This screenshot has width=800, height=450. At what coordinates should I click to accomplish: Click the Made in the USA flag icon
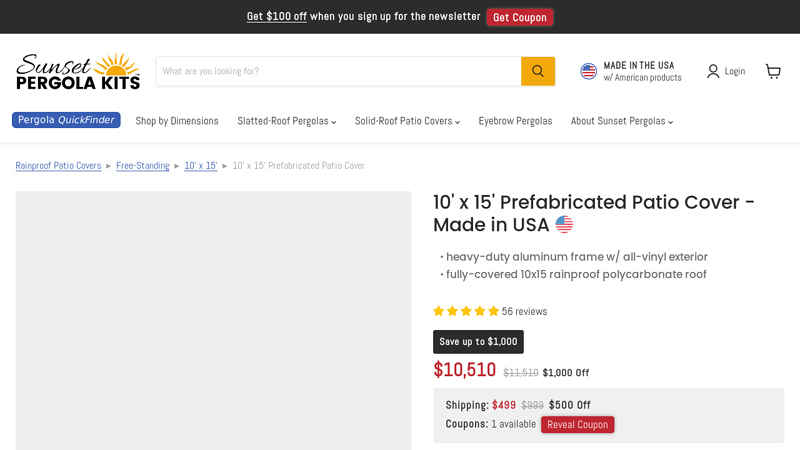coord(589,71)
